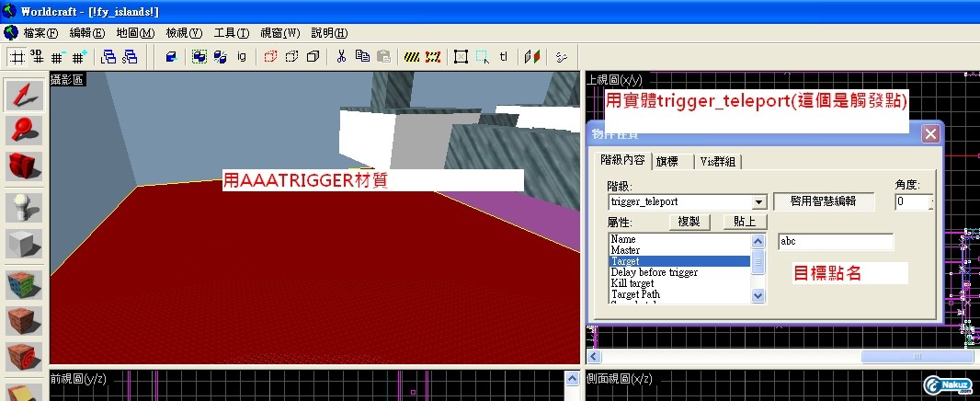
Task: Cut selection with the scissors icon
Action: point(341,58)
